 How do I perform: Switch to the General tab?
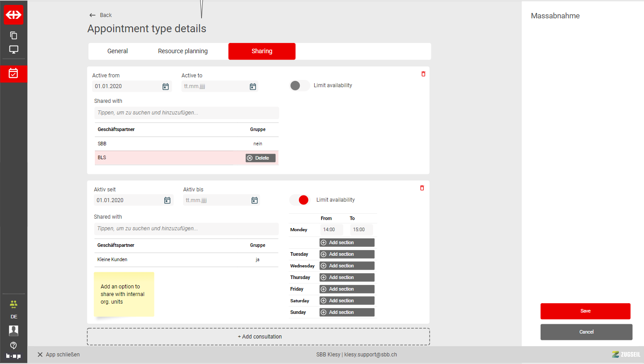pyautogui.click(x=118, y=51)
